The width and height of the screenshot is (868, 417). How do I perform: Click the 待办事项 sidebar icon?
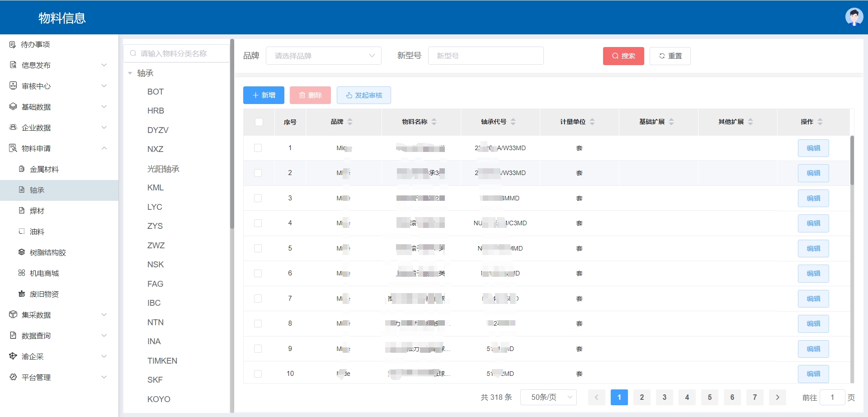coord(13,44)
